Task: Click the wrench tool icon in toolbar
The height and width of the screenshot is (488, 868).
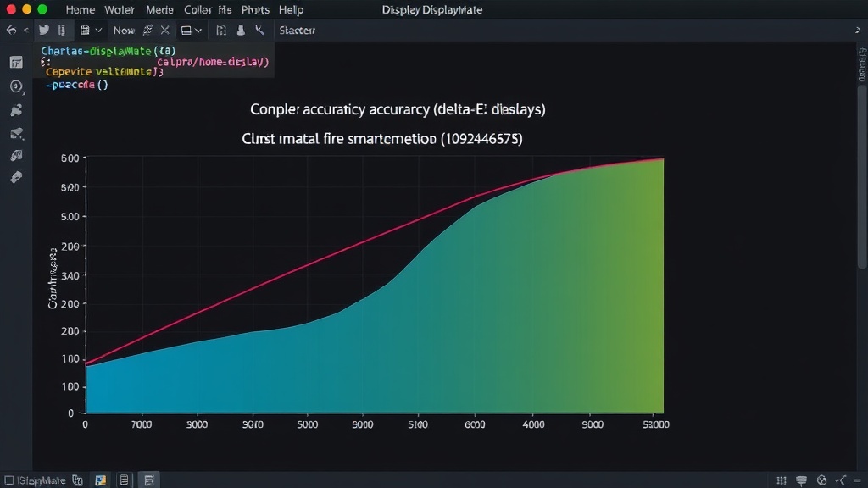Action: 259,30
